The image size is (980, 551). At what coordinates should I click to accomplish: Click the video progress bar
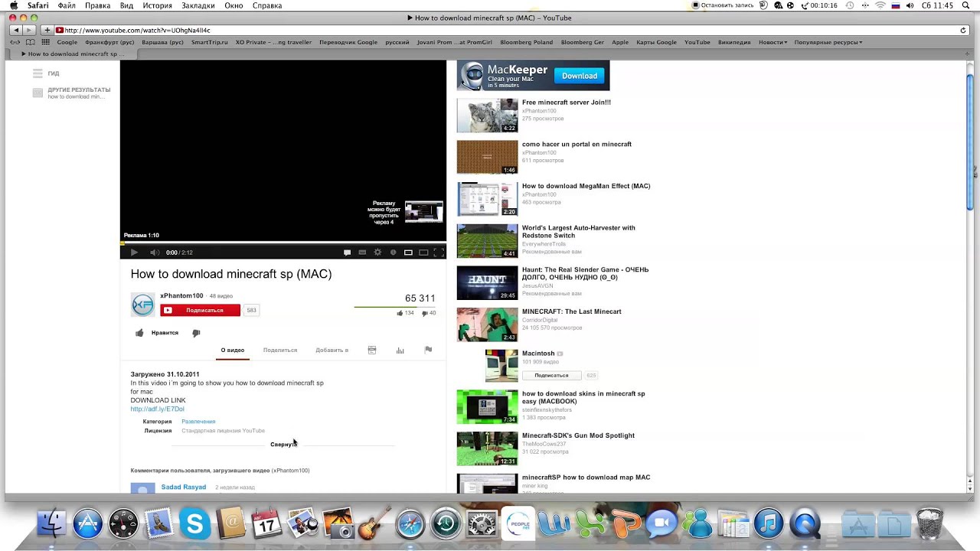(283, 243)
